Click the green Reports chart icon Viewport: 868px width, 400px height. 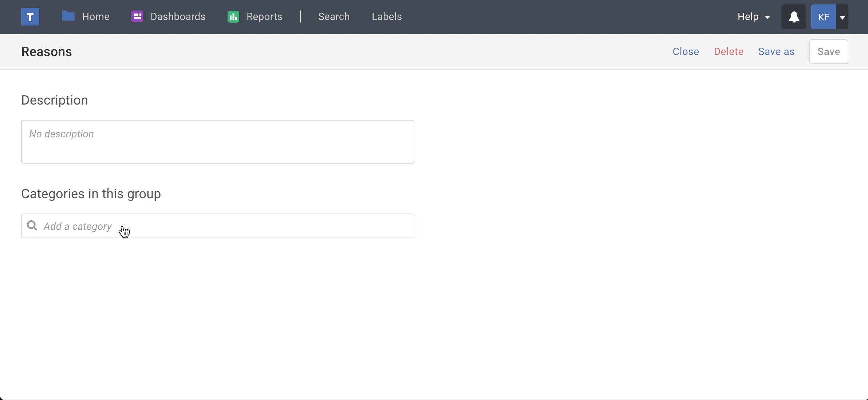pyautogui.click(x=233, y=17)
